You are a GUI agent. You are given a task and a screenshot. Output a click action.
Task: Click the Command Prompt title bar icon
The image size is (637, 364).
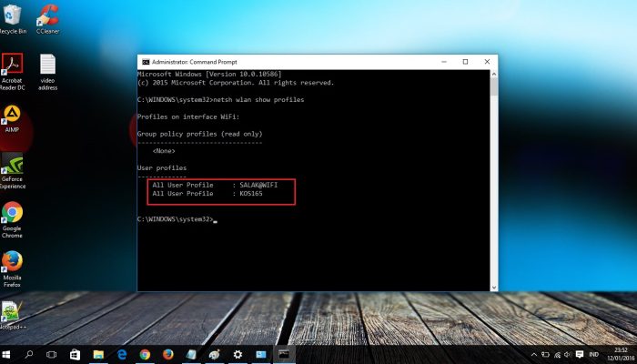pos(146,62)
